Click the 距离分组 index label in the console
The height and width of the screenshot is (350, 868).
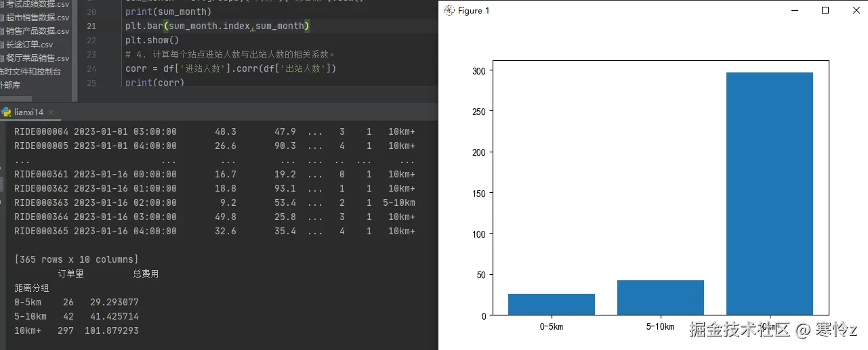pos(32,288)
